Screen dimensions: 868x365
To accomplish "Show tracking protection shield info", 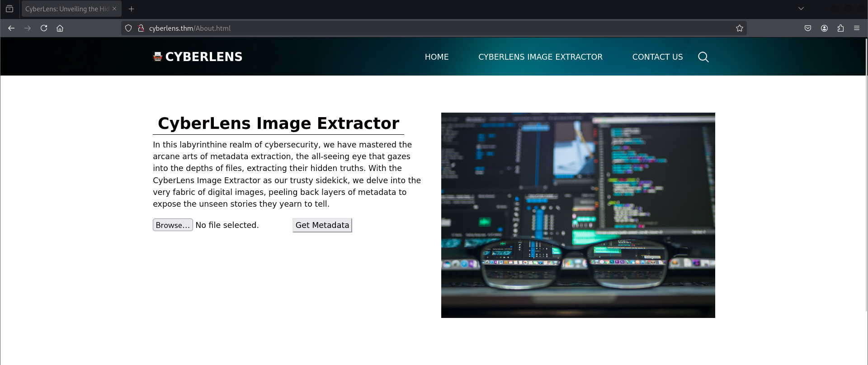I will [x=128, y=28].
